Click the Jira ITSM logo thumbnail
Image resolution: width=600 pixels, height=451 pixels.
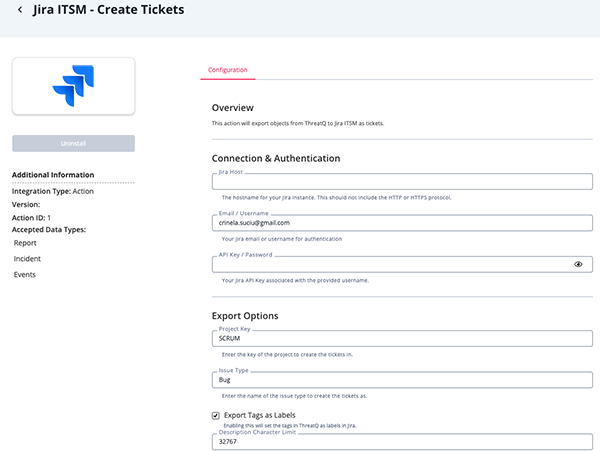73,86
